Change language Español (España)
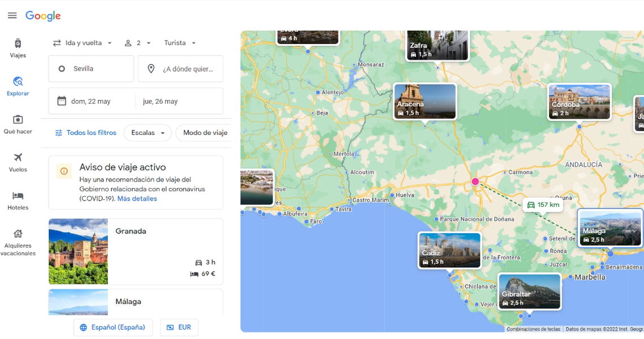Screen dimensions: 644x339 pyautogui.click(x=113, y=328)
